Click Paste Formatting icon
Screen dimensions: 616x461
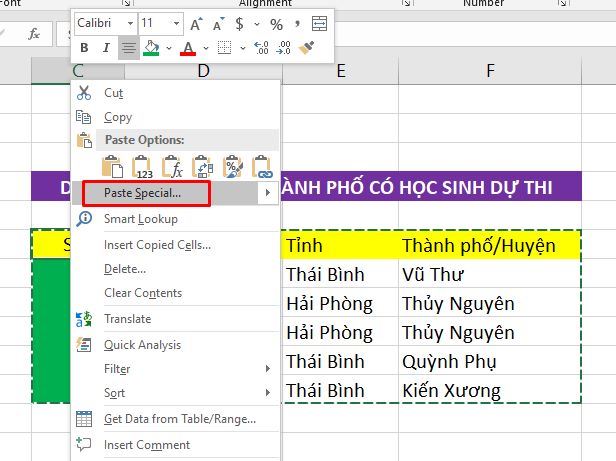tap(233, 167)
